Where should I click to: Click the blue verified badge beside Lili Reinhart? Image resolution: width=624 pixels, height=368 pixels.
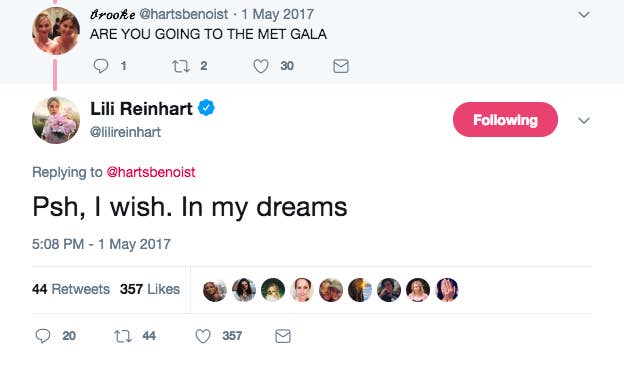coord(206,108)
